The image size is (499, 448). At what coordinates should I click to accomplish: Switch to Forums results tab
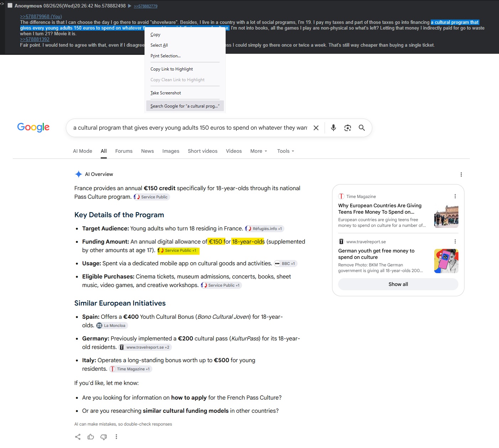point(124,151)
